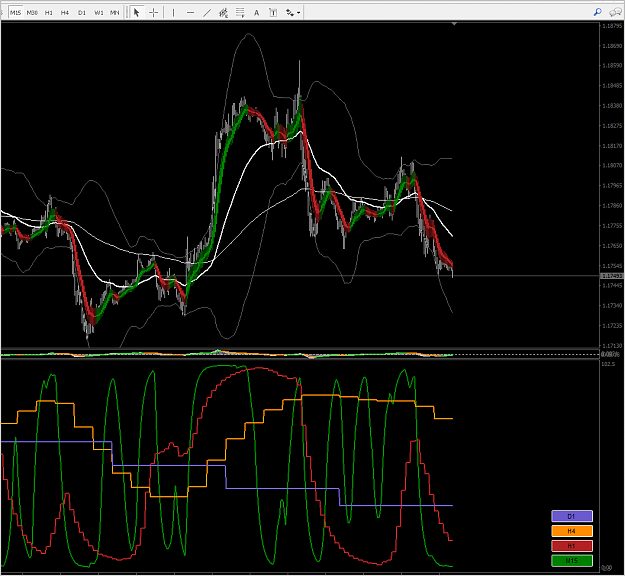Pick the trendline drawing tool
625x576 pixels.
[206, 13]
